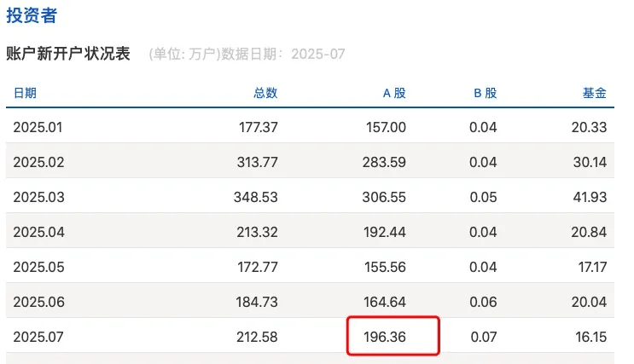
Task: Click the 总数 column header
Action: pyautogui.click(x=265, y=93)
